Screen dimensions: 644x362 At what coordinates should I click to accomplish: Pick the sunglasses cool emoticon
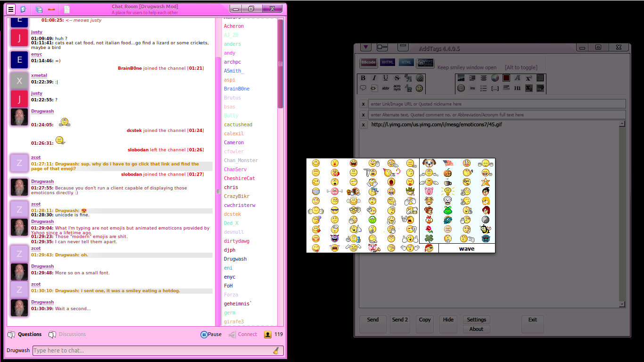tap(335, 210)
